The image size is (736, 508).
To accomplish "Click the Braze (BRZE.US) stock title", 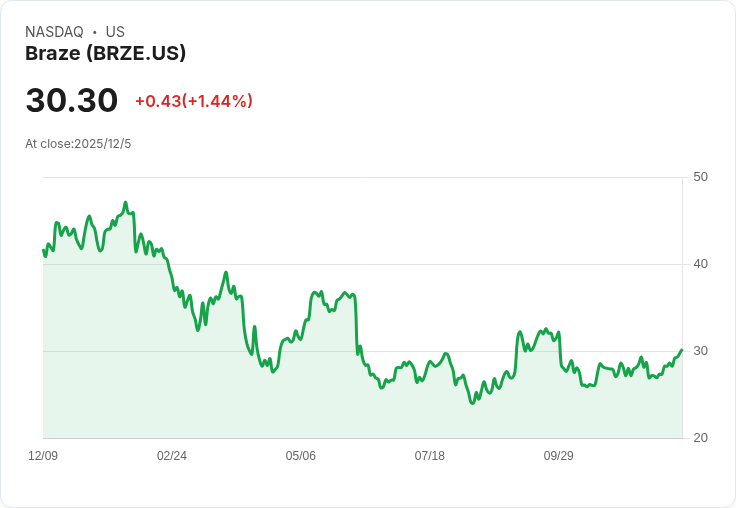I will pyautogui.click(x=105, y=54).
